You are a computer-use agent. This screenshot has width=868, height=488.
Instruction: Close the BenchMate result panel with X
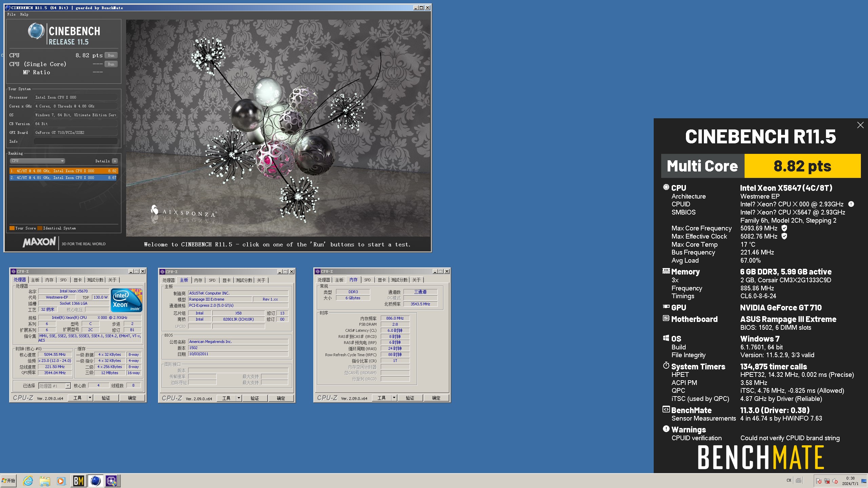(860, 125)
